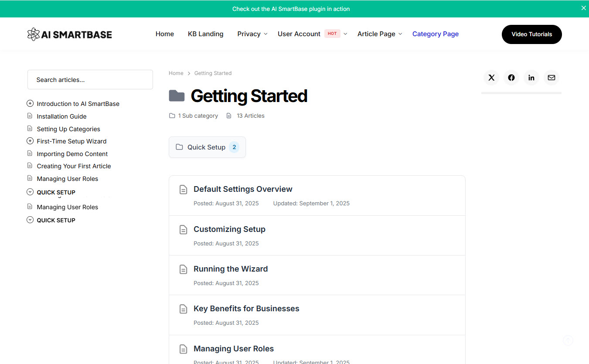Image resolution: width=589 pixels, height=364 pixels.
Task: Open the Default Settings Overview article
Action: pos(243,189)
